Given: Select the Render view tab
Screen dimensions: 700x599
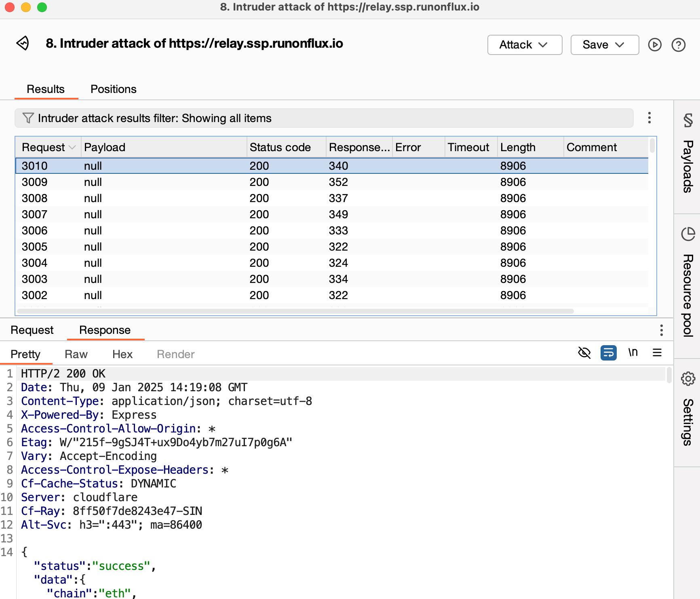Looking at the screenshot, I should pos(176,354).
